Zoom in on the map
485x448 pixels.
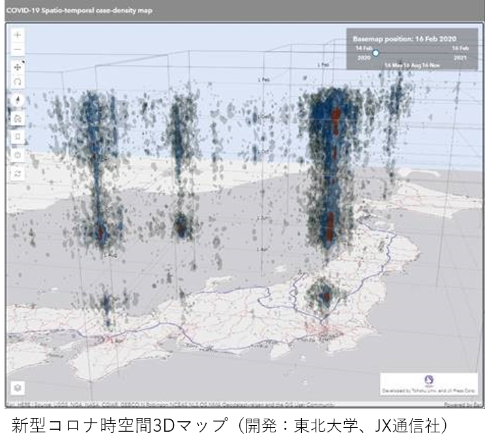pyautogui.click(x=18, y=35)
